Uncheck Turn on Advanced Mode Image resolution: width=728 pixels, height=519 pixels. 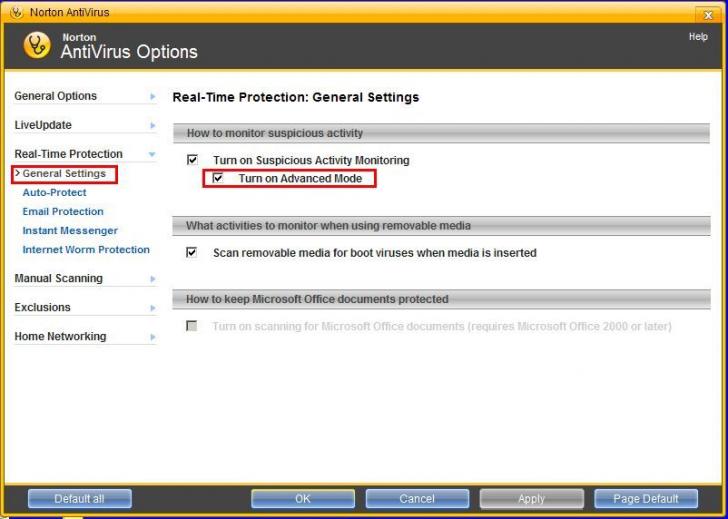[218, 179]
